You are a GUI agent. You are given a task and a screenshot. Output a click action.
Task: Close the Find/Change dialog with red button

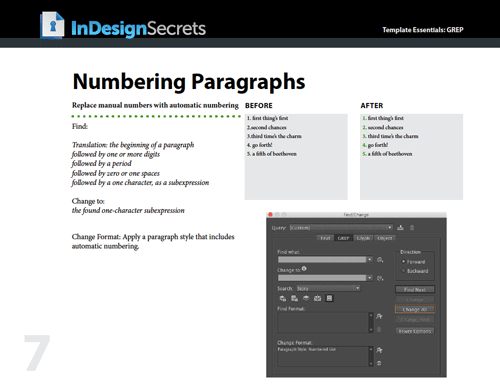270,214
